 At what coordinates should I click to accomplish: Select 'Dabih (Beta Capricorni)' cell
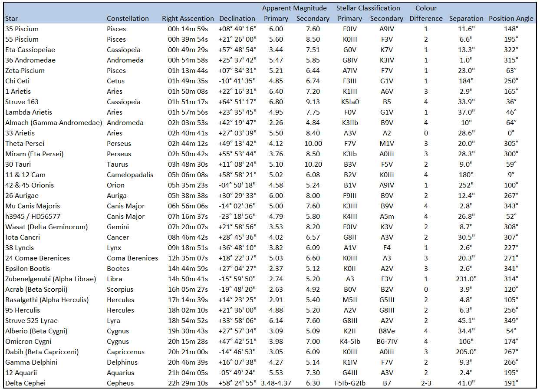pos(42,352)
